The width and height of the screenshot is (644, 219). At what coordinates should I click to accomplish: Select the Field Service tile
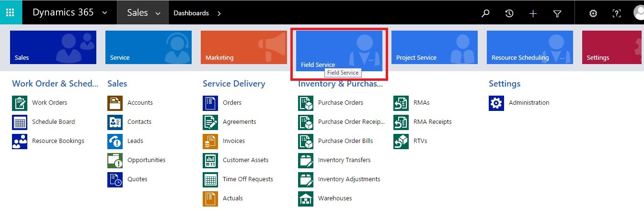tap(339, 50)
